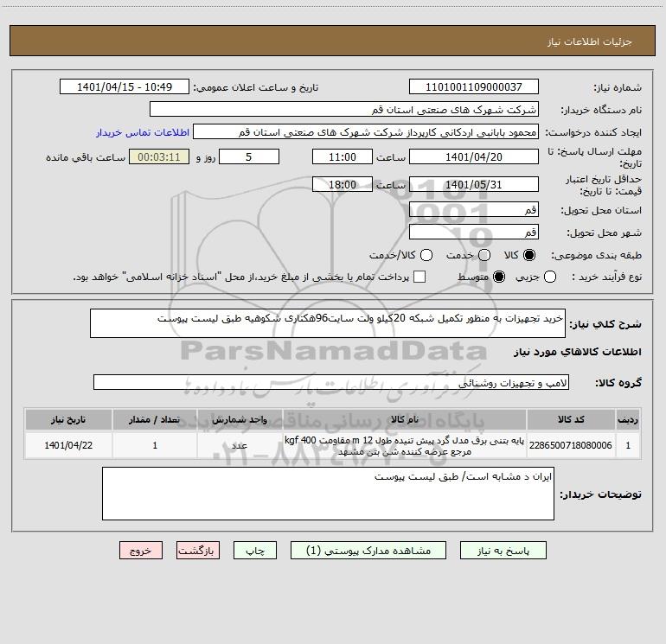Click the شرح کلی نیاز description box

328,323
